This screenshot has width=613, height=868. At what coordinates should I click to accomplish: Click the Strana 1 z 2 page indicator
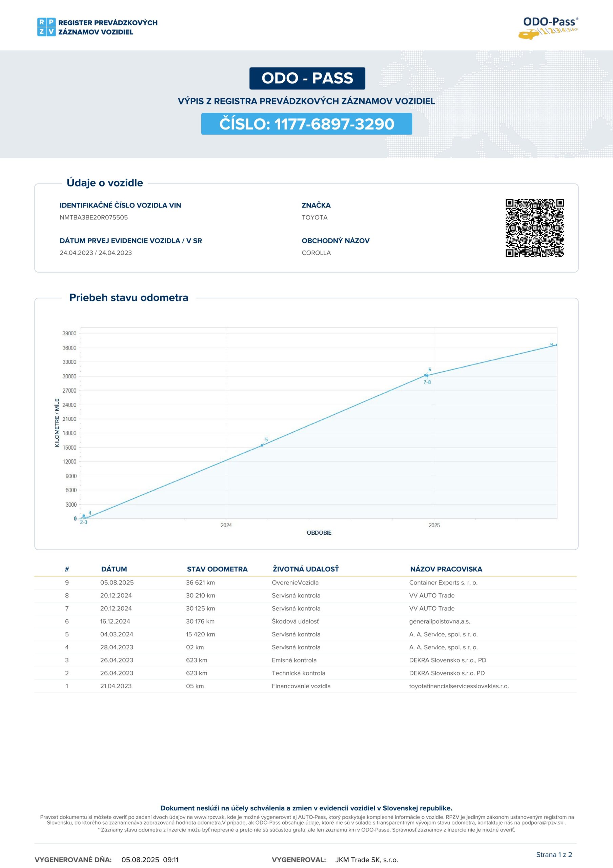coord(554,854)
